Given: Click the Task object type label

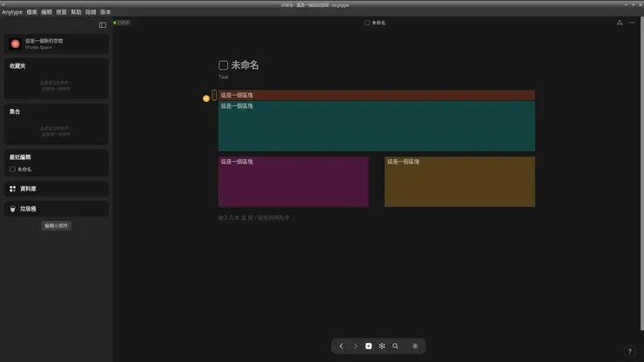Looking at the screenshot, I should pos(223,77).
